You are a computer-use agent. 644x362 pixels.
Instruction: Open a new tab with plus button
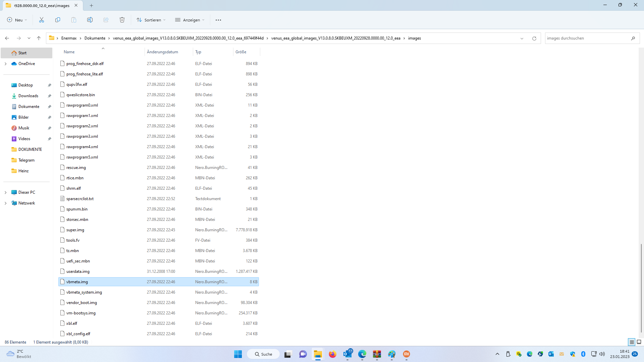[91, 5]
